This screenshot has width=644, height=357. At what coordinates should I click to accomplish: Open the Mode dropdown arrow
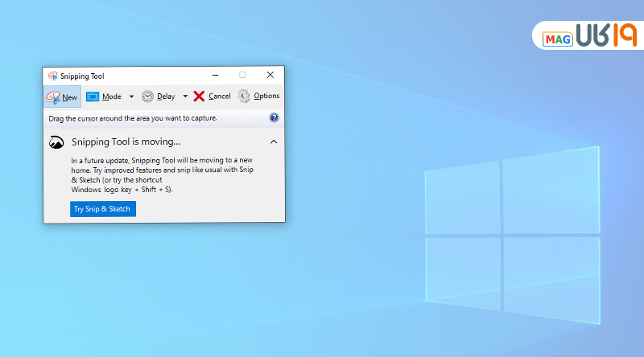pos(132,96)
